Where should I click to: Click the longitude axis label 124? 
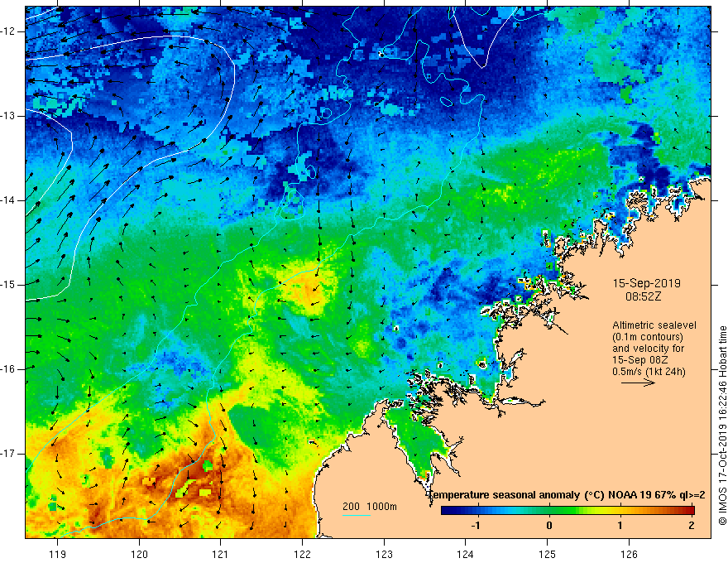tap(466, 554)
